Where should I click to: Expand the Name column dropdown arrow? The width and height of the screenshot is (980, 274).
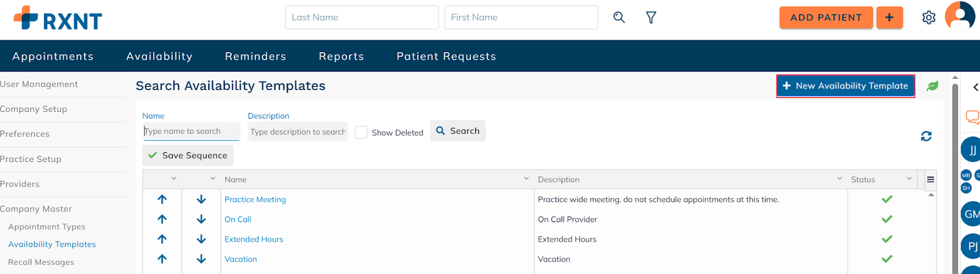tap(526, 179)
